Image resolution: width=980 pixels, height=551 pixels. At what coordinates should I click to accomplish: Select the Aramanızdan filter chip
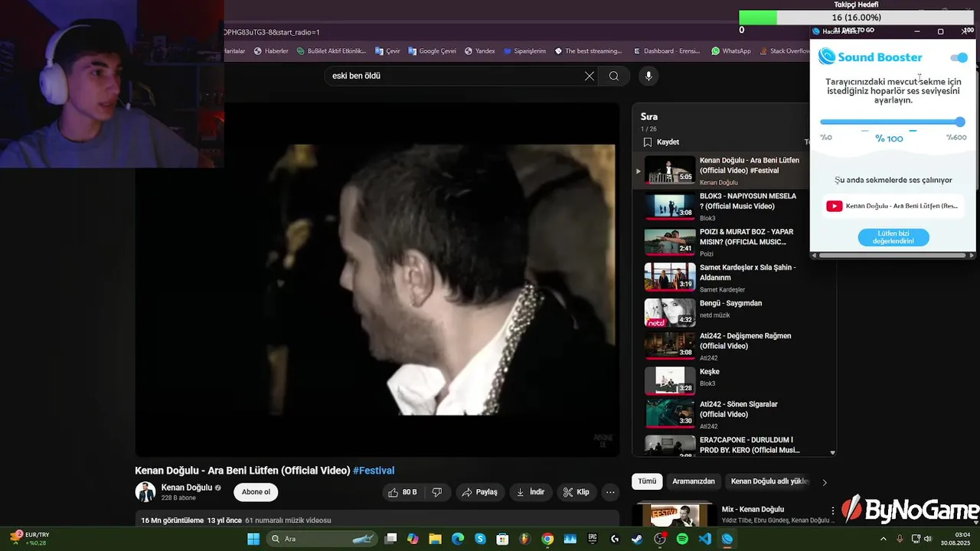694,481
